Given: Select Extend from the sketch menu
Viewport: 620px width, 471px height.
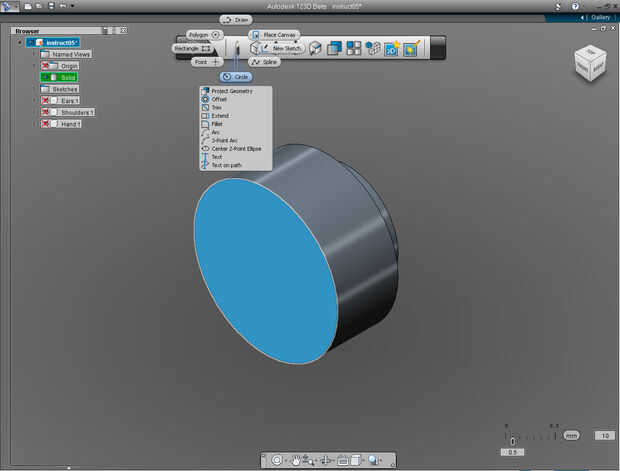Looking at the screenshot, I should pos(236,116).
